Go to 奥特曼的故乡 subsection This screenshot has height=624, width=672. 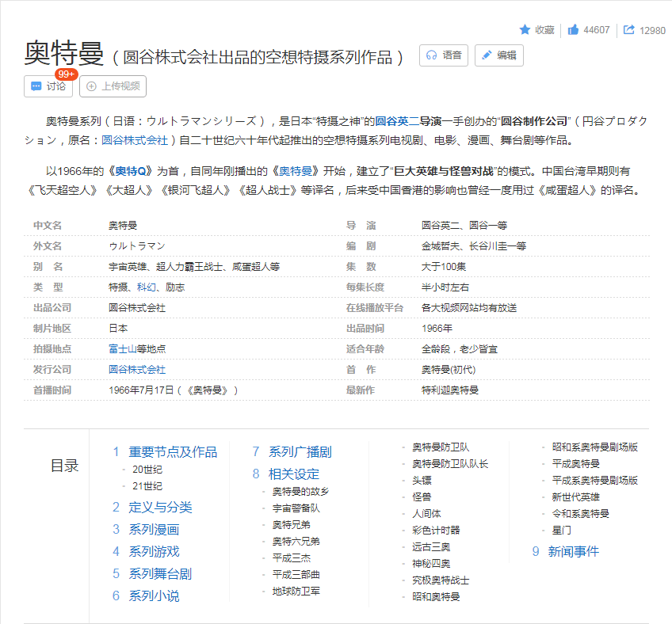[301, 492]
